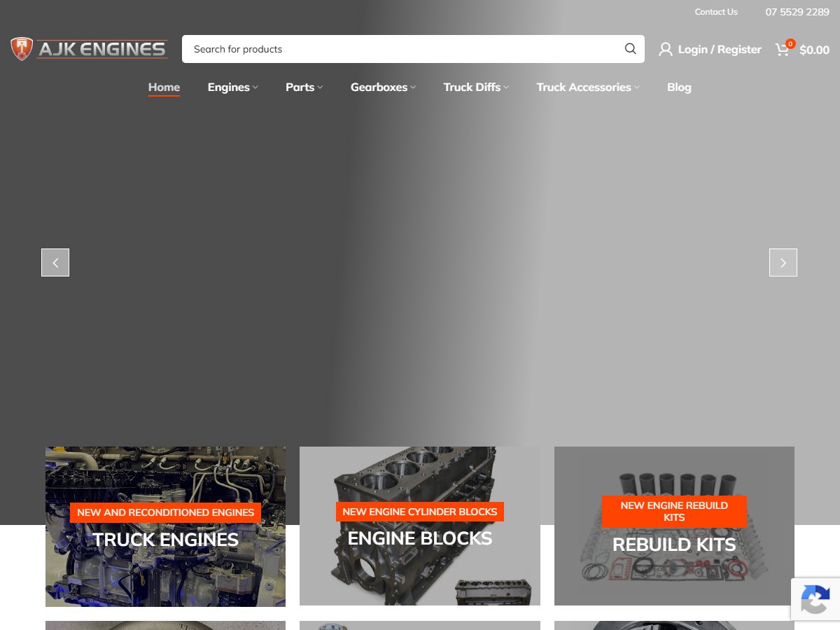Go to the Home menu item

164,87
